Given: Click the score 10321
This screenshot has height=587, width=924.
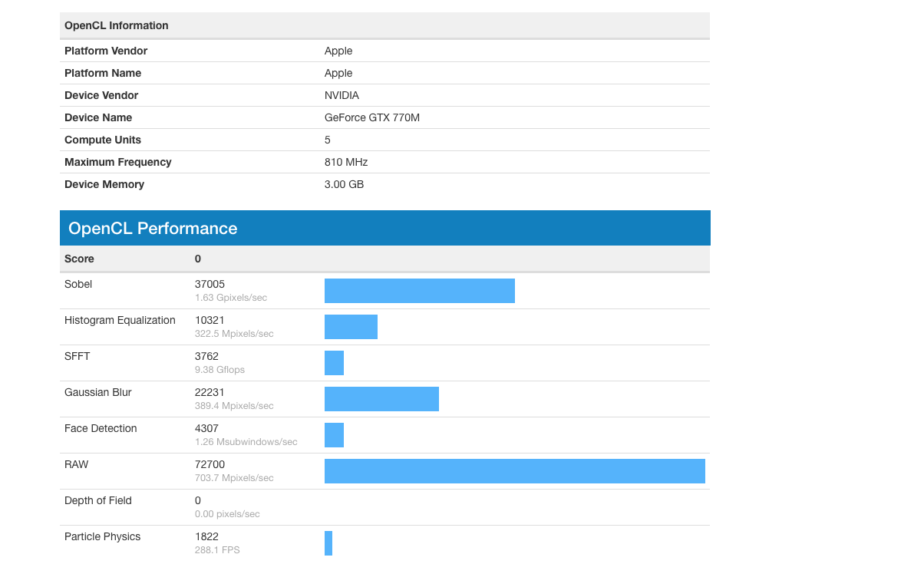Looking at the screenshot, I should (210, 320).
